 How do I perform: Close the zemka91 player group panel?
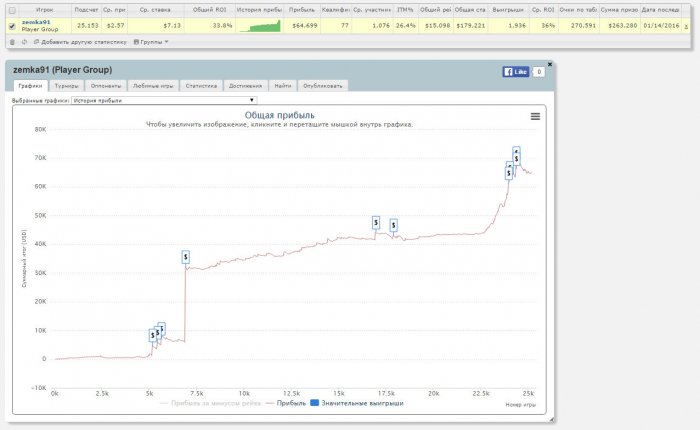pyautogui.click(x=550, y=64)
